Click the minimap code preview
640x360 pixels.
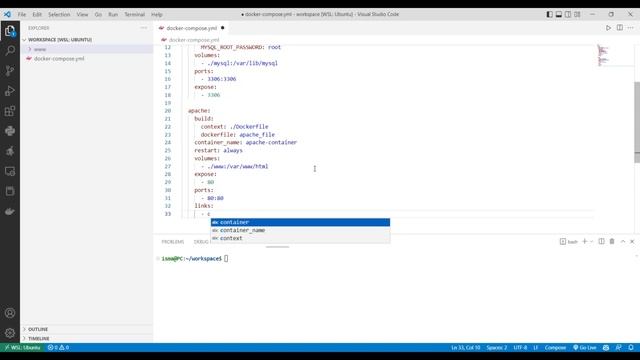[603, 56]
